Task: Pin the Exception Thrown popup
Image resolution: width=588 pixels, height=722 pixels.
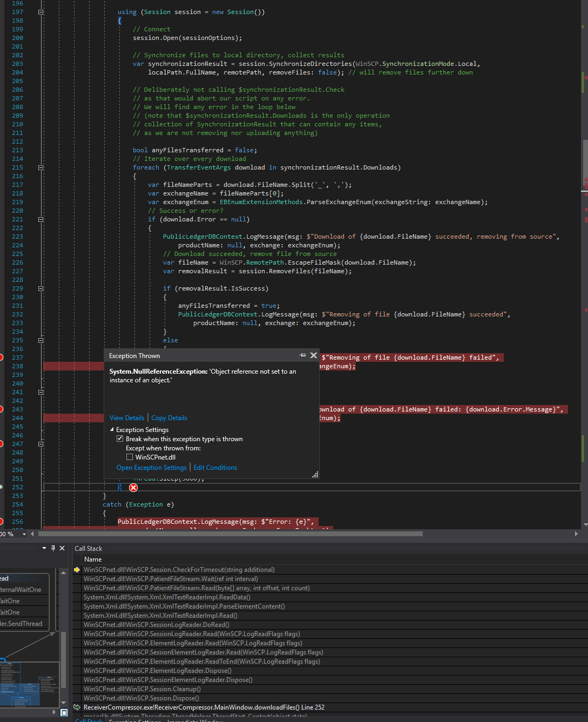Action: click(302, 355)
